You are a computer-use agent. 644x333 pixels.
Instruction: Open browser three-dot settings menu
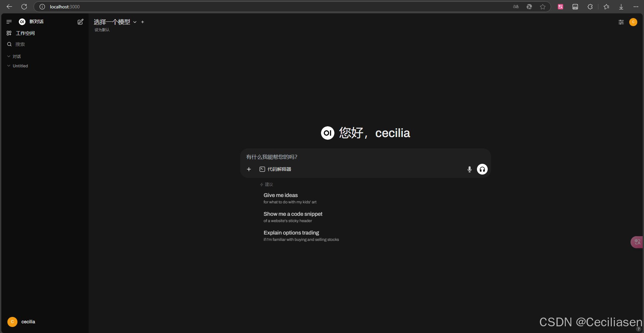(636, 7)
